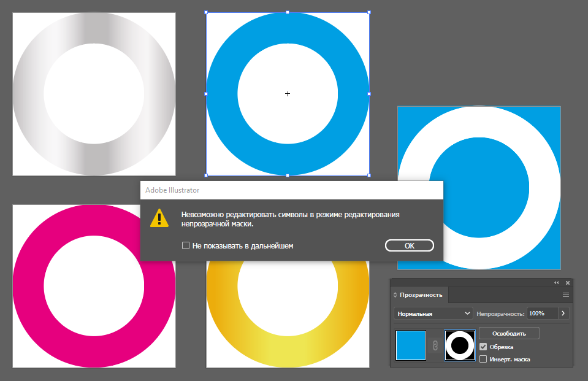588x381 pixels.
Task: Click the 'Adobe Illustrator' dialog title bar
Action: click(291, 190)
